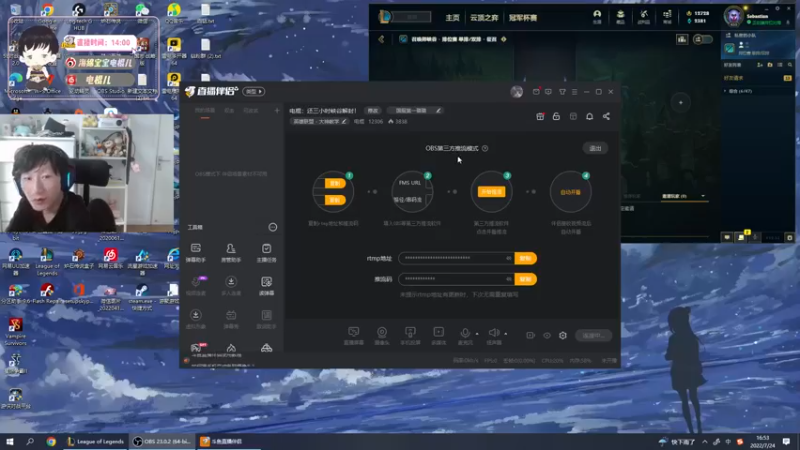This screenshot has height=450, width=800.
Task: Click the orange start-streaming button in step 3
Action: [491, 192]
